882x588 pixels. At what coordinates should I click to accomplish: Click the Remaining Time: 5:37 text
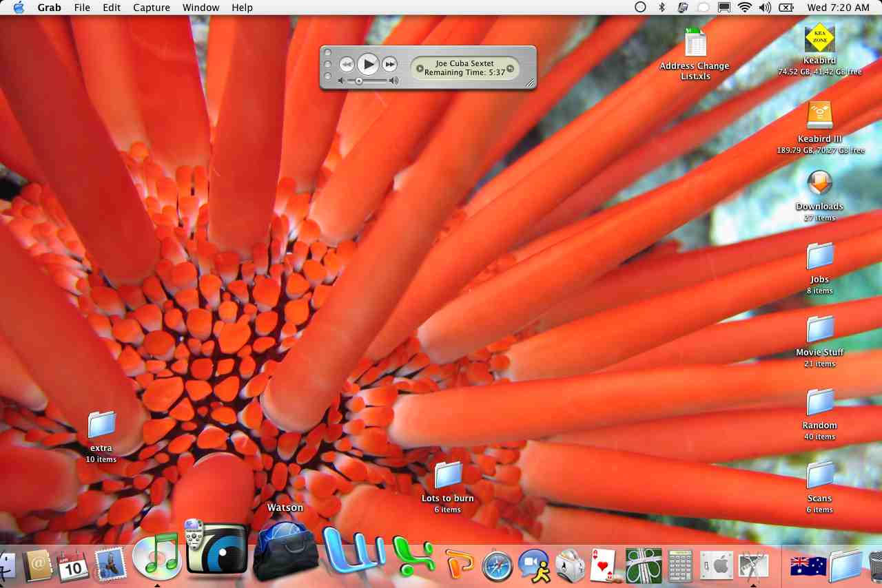tap(465, 72)
